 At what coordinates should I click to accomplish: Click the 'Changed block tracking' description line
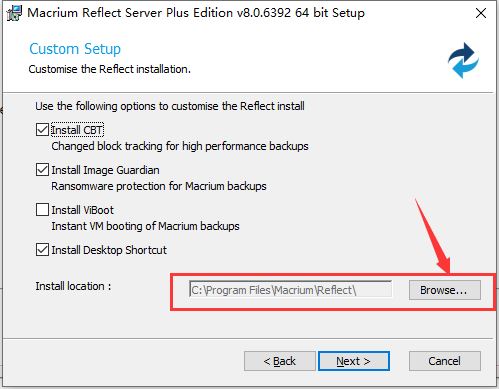pos(180,146)
